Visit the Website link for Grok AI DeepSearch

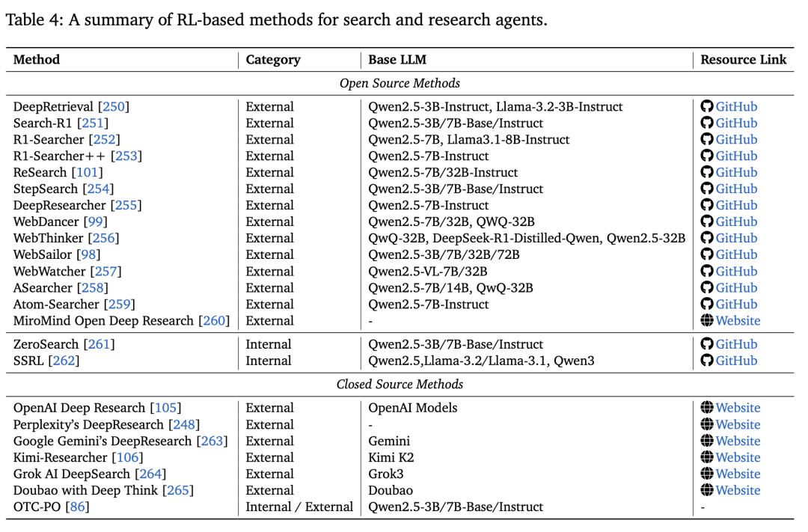(738, 474)
